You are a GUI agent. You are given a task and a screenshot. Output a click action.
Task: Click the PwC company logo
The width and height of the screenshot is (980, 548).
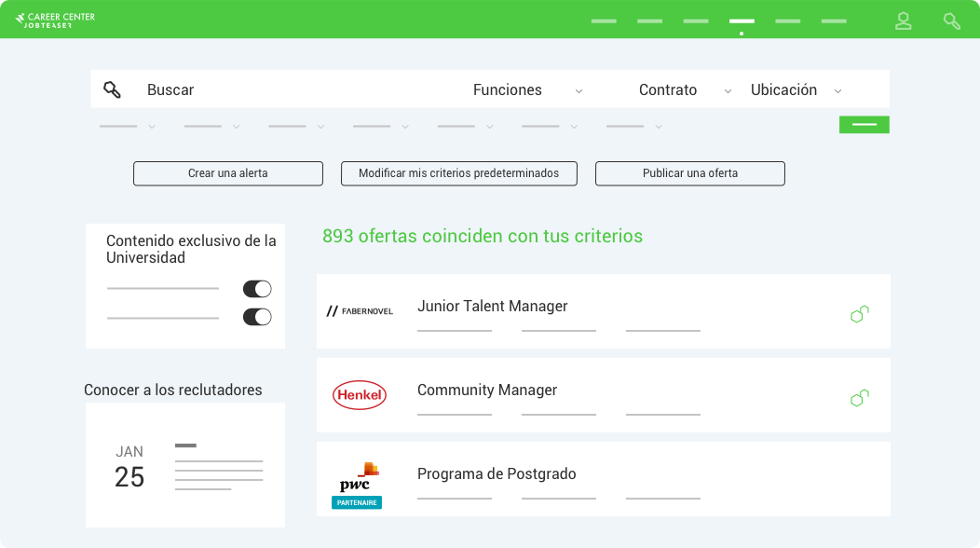click(359, 476)
